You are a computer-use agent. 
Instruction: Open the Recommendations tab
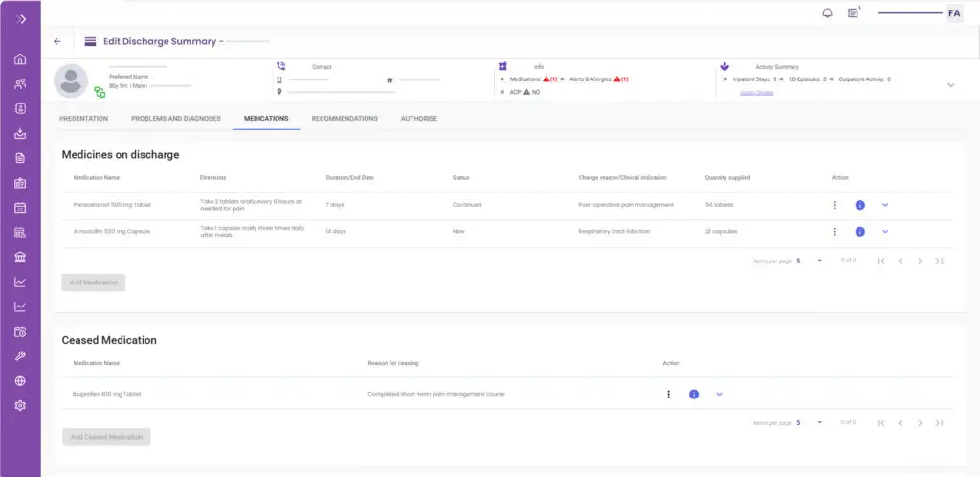(345, 118)
